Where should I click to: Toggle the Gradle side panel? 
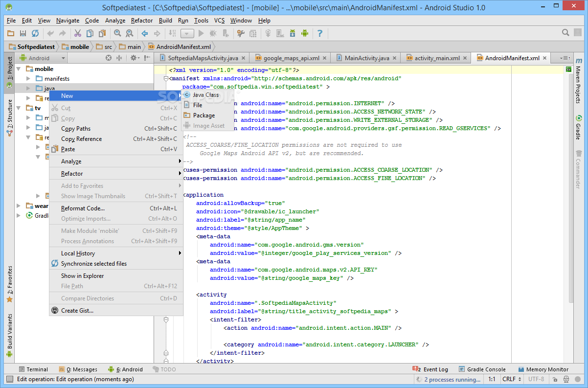(x=578, y=127)
